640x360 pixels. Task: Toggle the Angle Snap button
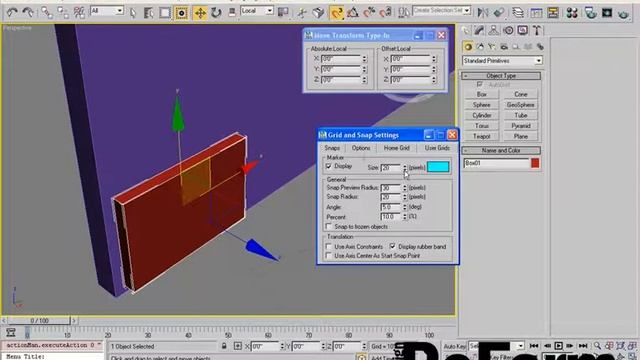tap(353, 13)
